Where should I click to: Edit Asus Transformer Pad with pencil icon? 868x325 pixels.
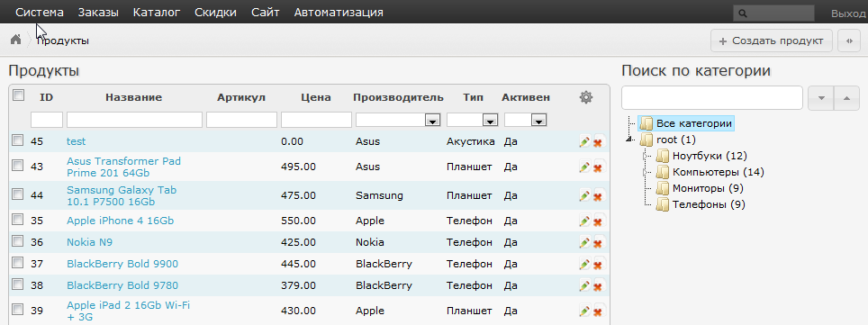click(x=584, y=167)
